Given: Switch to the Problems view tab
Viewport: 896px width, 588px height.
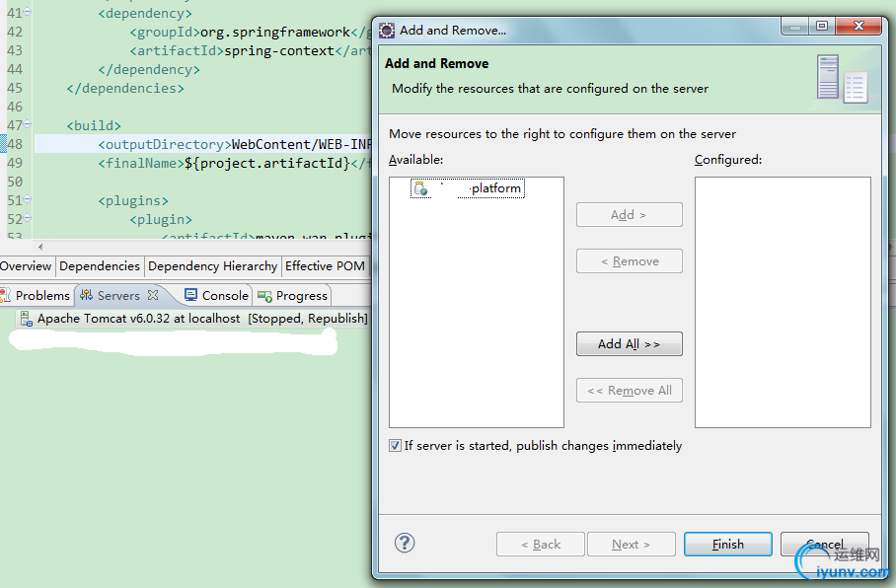Looking at the screenshot, I should click(x=37, y=295).
